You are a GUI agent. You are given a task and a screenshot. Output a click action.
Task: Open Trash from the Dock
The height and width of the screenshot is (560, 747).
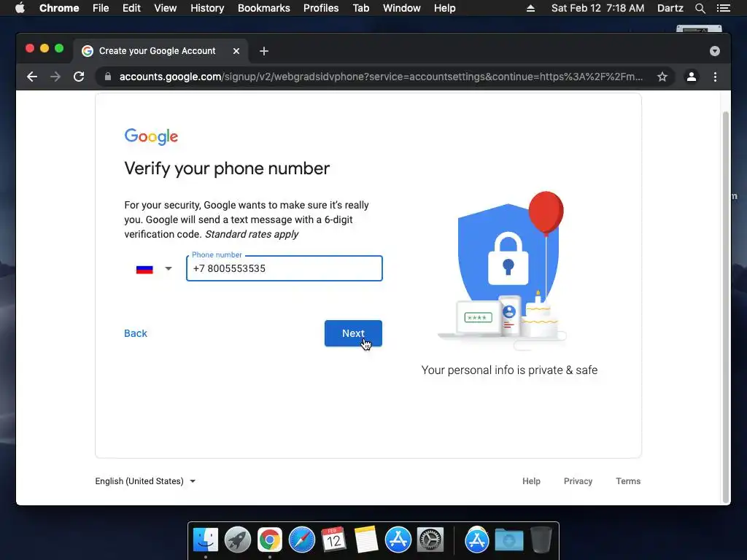(x=541, y=540)
